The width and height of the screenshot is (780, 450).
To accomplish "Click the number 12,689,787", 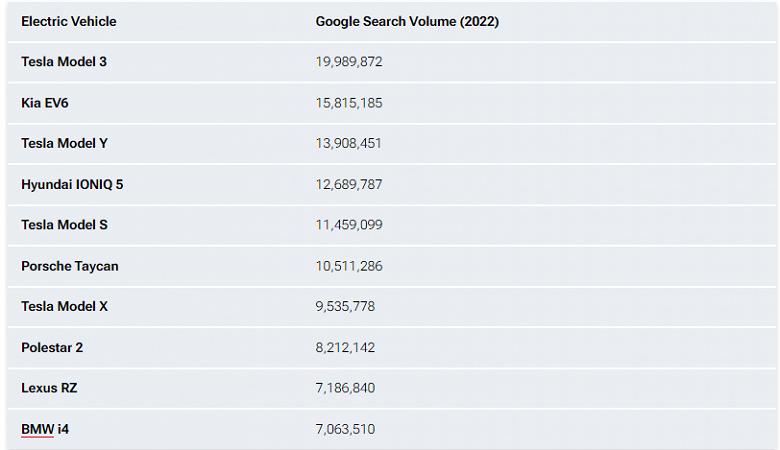I will pyautogui.click(x=349, y=184).
